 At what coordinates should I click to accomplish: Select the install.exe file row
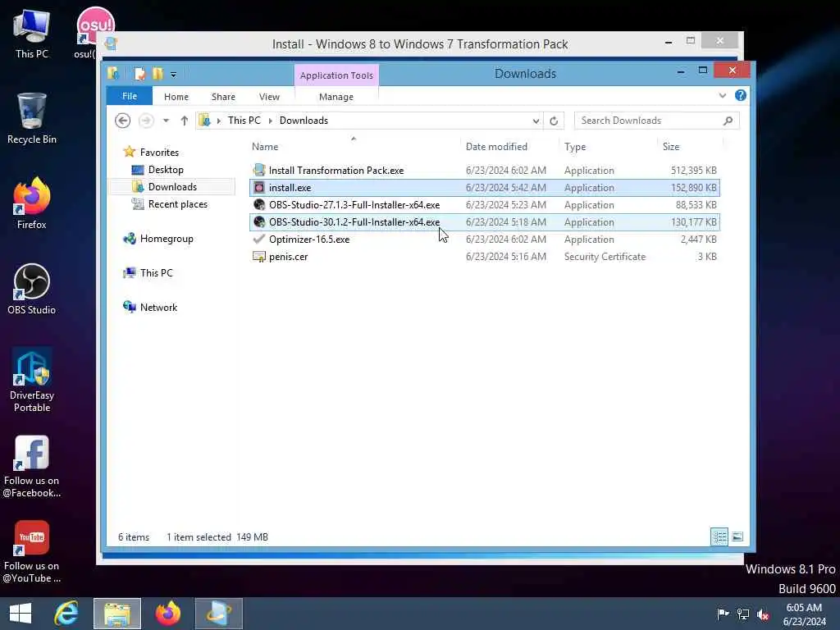point(484,188)
